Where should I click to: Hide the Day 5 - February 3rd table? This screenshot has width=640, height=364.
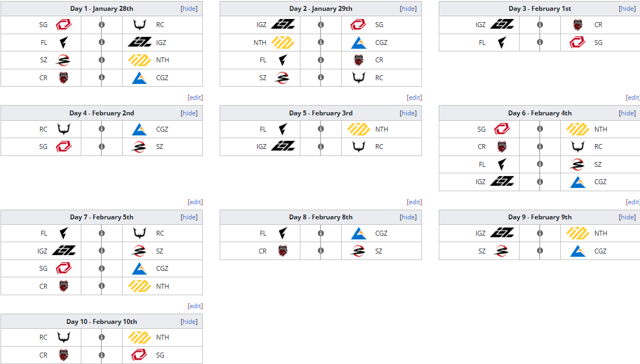[408, 113]
